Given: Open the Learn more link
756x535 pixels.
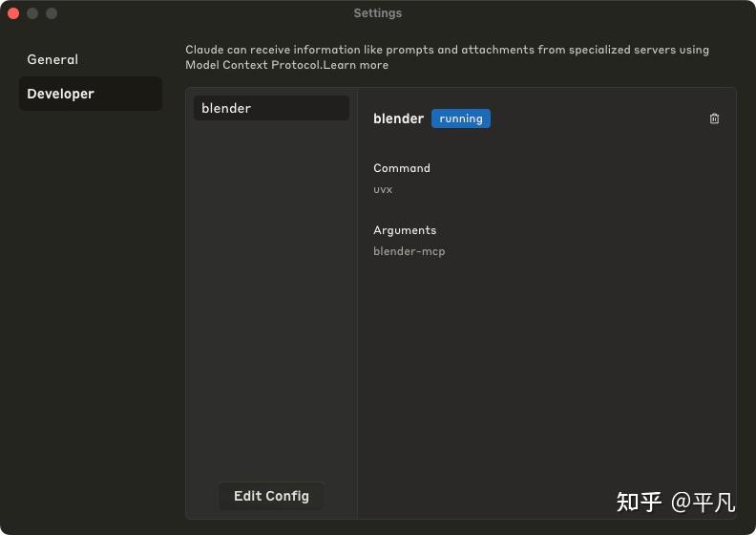Looking at the screenshot, I should (356, 65).
